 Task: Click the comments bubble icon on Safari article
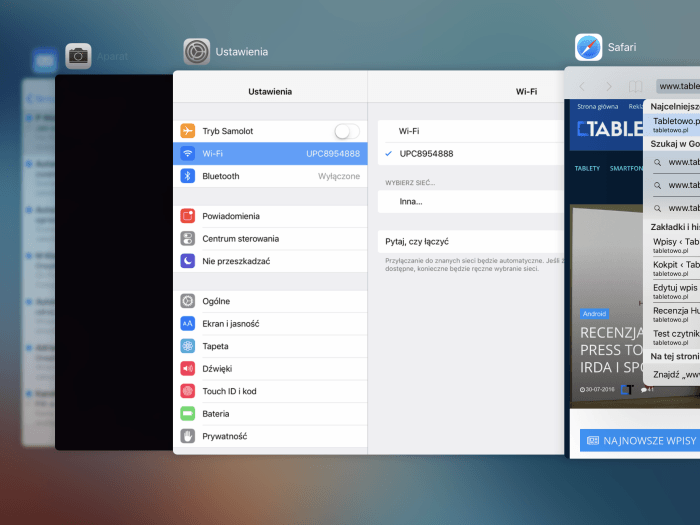[644, 390]
